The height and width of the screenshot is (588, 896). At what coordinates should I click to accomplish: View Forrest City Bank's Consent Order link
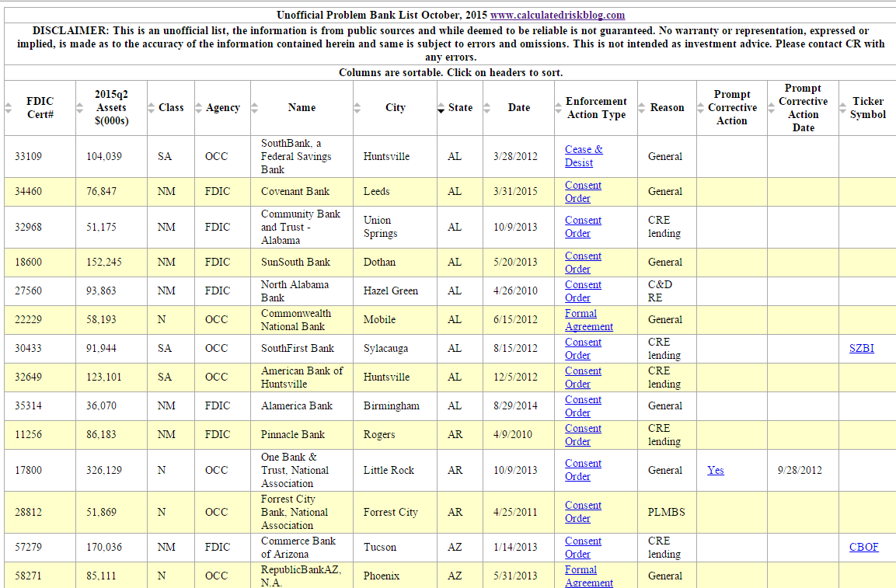[583, 512]
